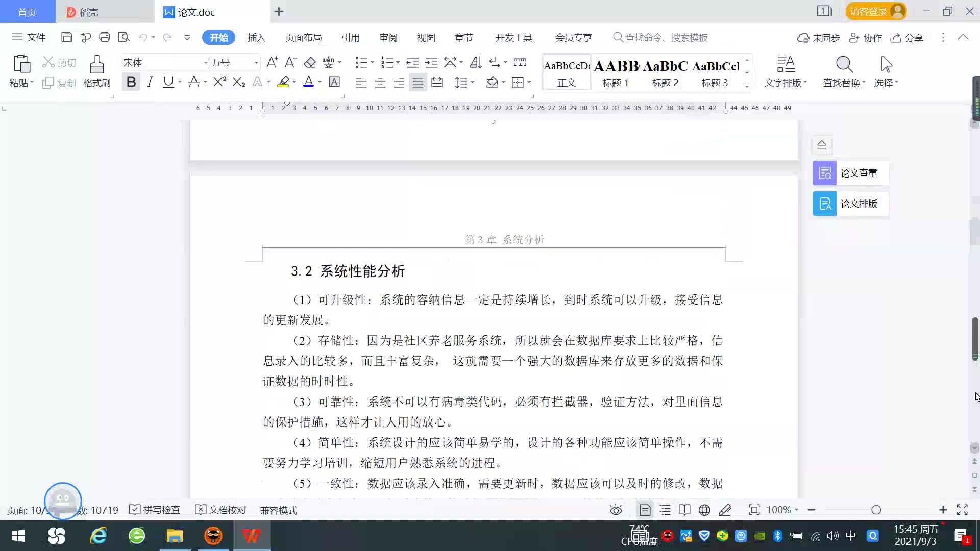
Task: Click the center alignment icon
Action: (x=380, y=83)
